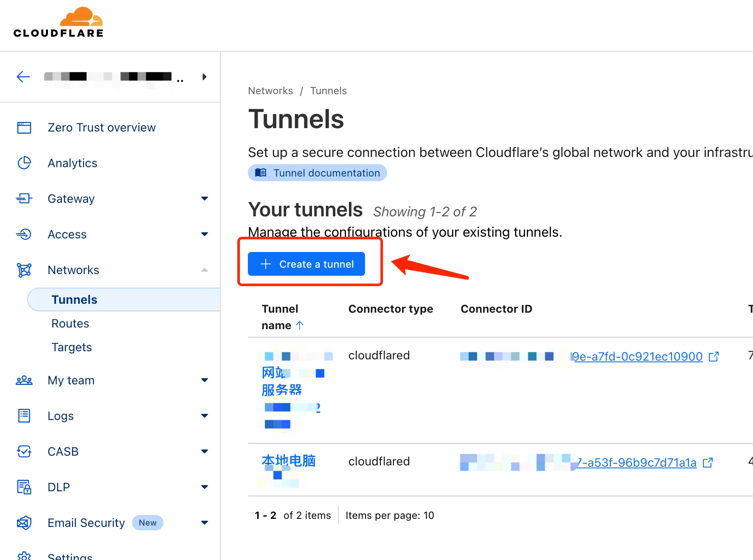The width and height of the screenshot is (753, 560).
Task: Select the Zero Trust overview icon
Action: tap(24, 127)
